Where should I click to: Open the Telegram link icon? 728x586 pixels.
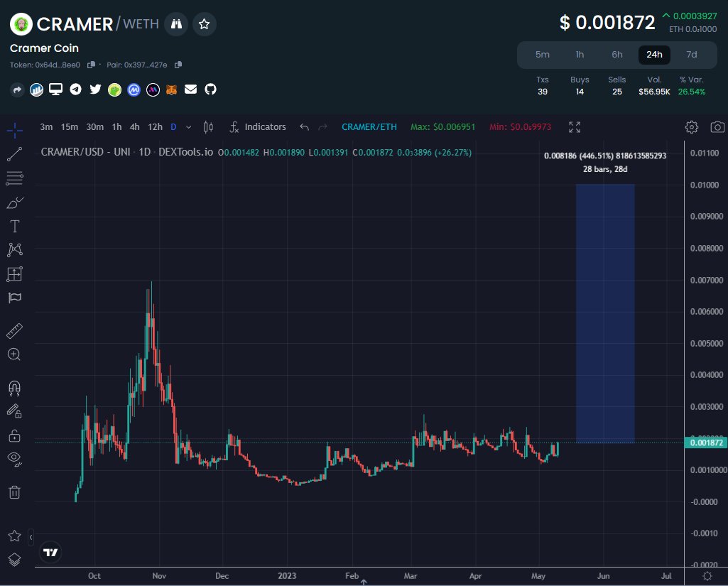click(75, 89)
